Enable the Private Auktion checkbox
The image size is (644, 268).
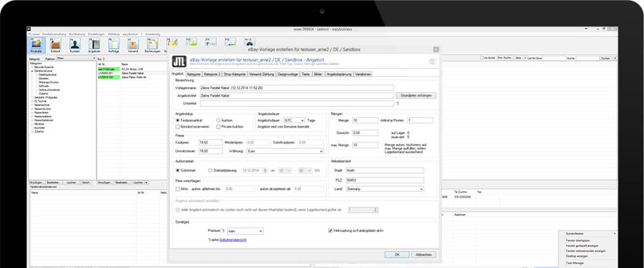pyautogui.click(x=218, y=127)
